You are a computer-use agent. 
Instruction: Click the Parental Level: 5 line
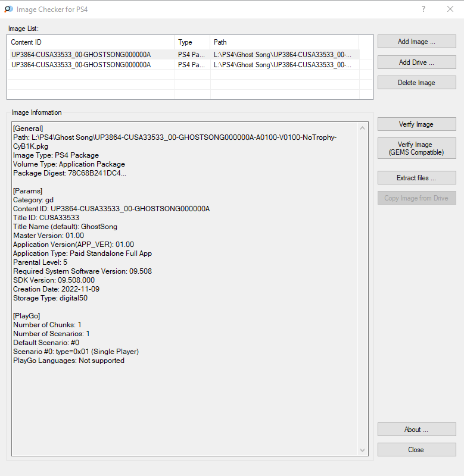(40, 262)
